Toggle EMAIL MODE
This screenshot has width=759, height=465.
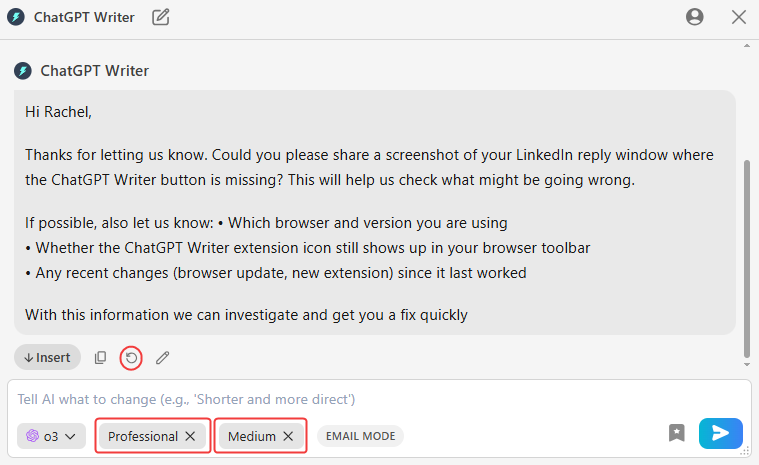[x=361, y=436]
